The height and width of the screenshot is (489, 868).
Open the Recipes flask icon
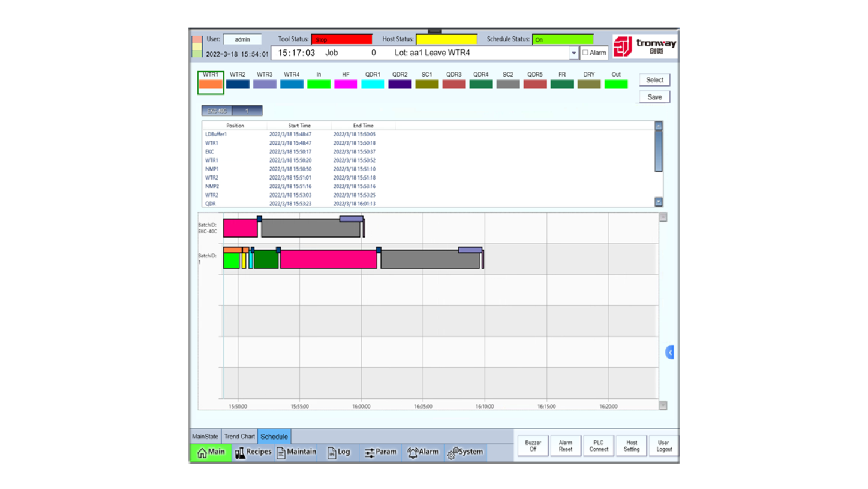pyautogui.click(x=240, y=453)
